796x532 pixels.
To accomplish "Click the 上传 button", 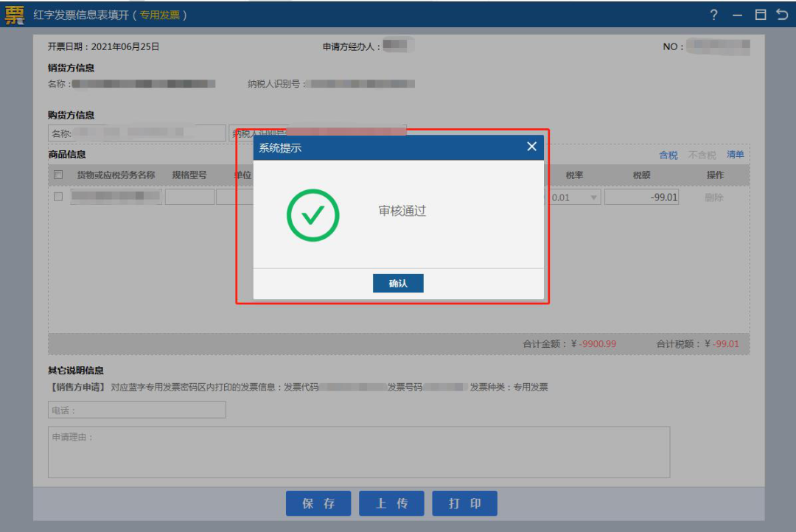I will pos(391,504).
